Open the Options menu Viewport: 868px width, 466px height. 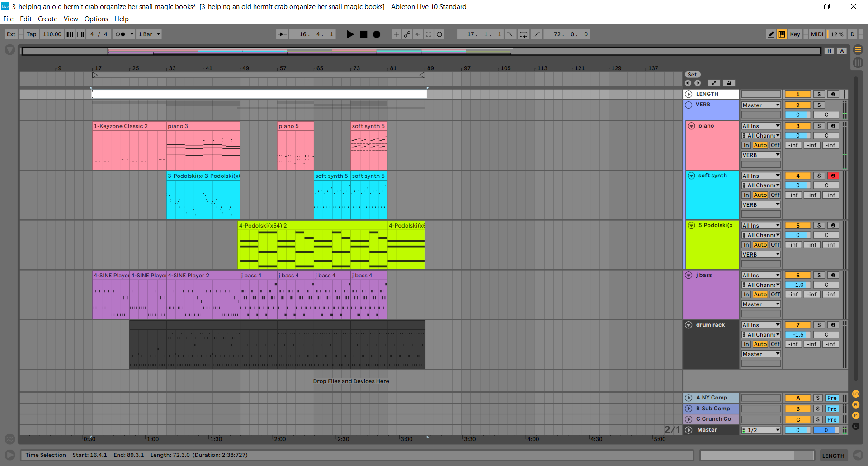point(96,19)
